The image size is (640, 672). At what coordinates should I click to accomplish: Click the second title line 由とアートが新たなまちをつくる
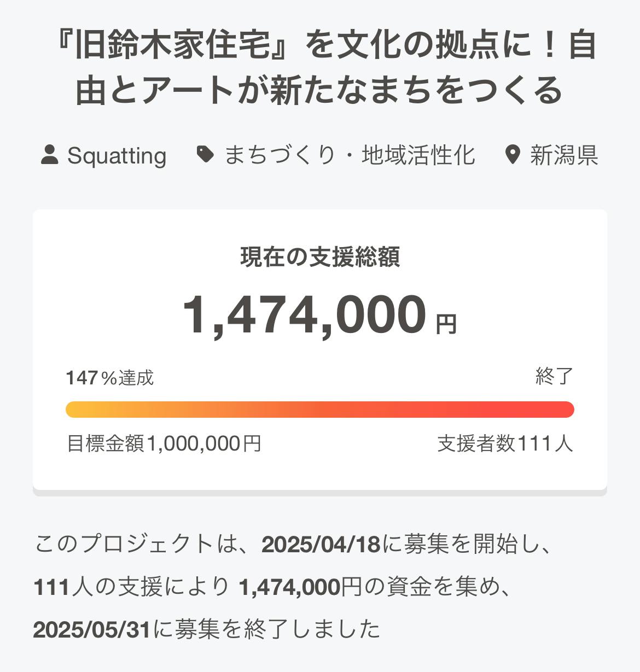click(319, 91)
